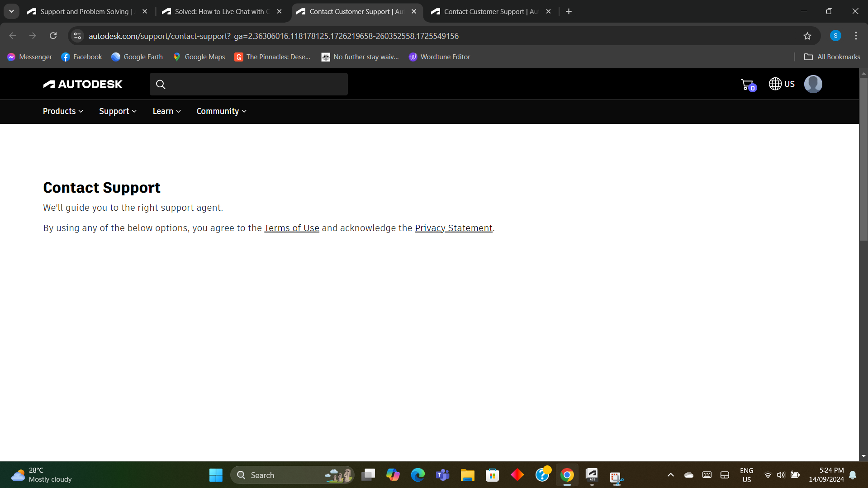The width and height of the screenshot is (868, 488).
Task: Open Chrome's three-dot menu
Action: point(856,36)
